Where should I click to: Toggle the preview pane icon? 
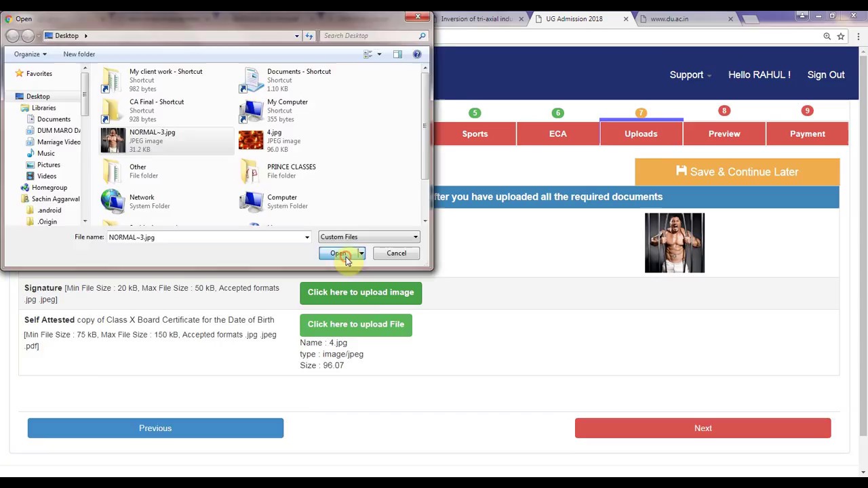click(397, 54)
